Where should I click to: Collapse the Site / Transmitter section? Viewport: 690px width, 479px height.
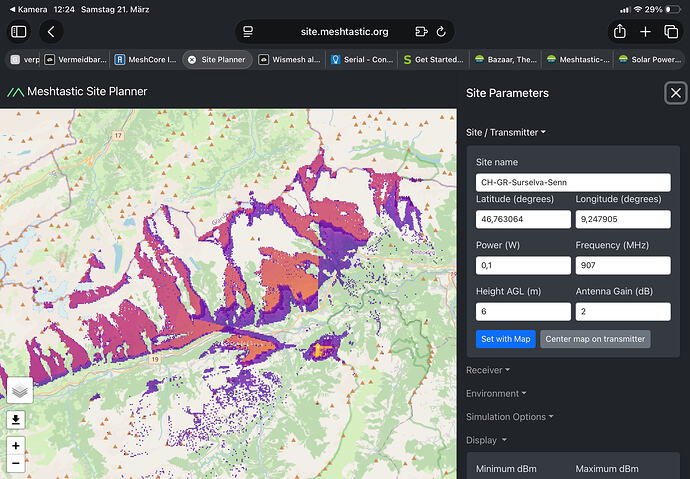506,132
